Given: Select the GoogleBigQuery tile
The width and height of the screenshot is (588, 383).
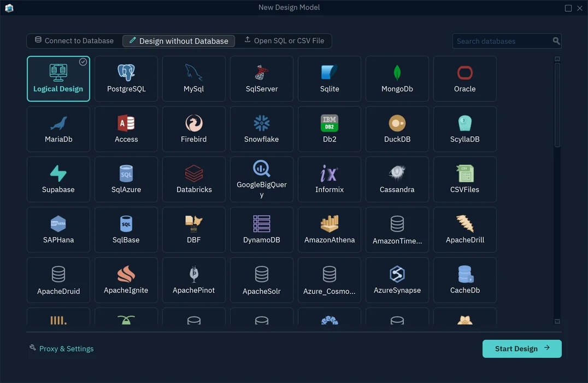Looking at the screenshot, I should point(261,179).
